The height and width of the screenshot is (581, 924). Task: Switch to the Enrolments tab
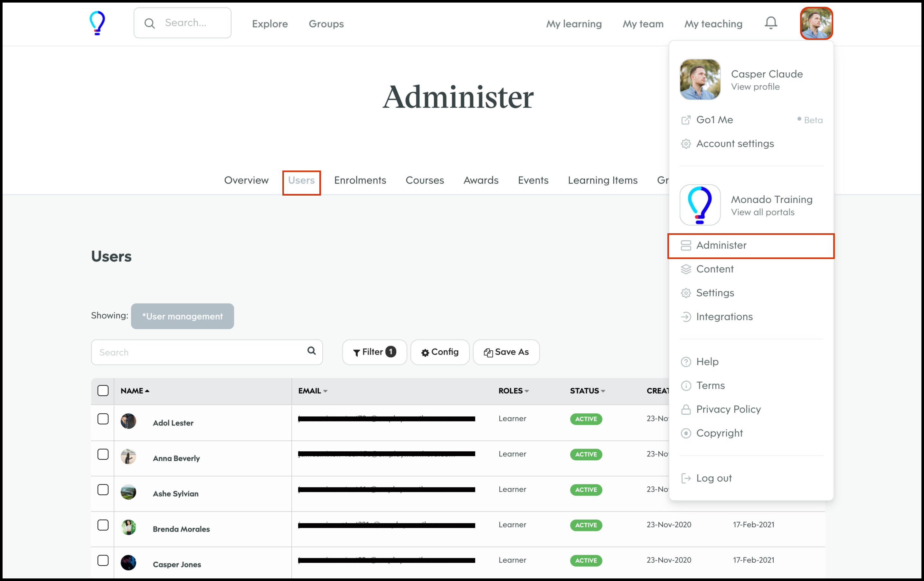(x=360, y=180)
